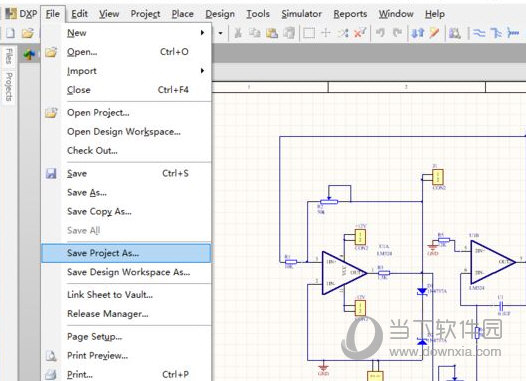Open the Window menu
Image resolution: width=526 pixels, height=381 pixels.
[x=396, y=14]
